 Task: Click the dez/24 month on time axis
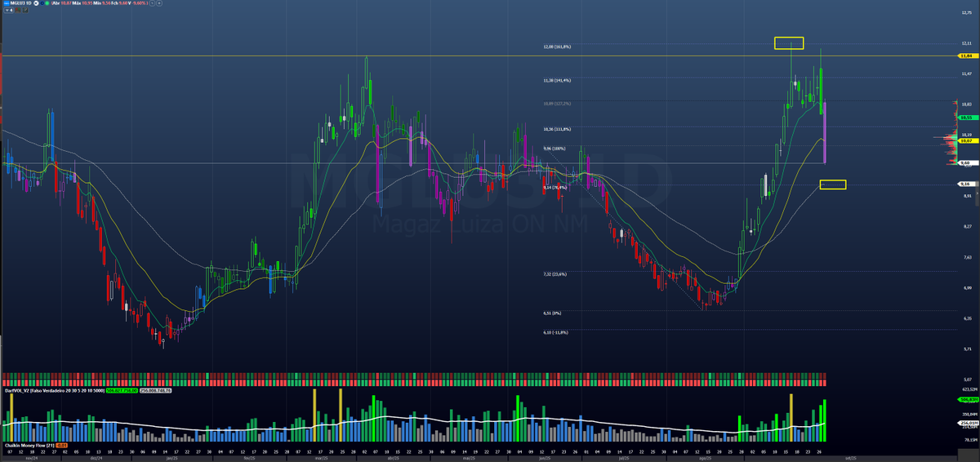pos(96,458)
